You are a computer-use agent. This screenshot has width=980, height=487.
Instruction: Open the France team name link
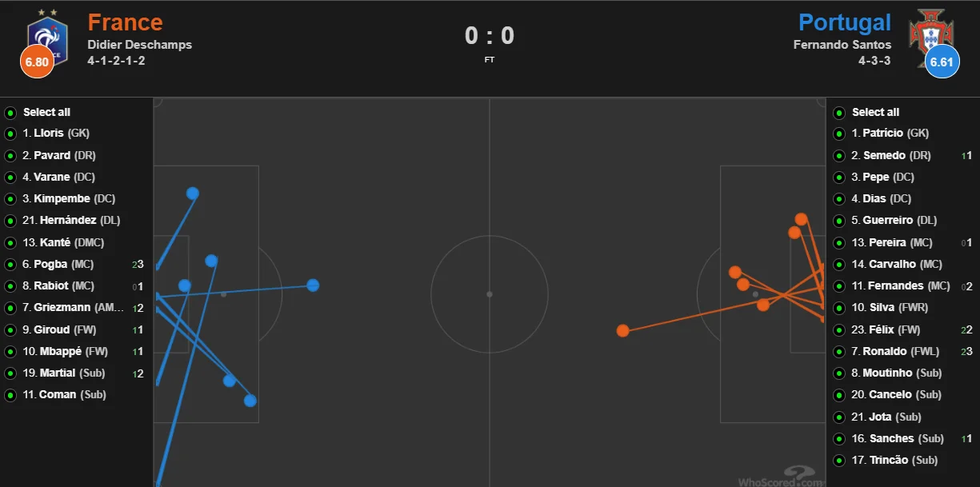click(x=125, y=22)
